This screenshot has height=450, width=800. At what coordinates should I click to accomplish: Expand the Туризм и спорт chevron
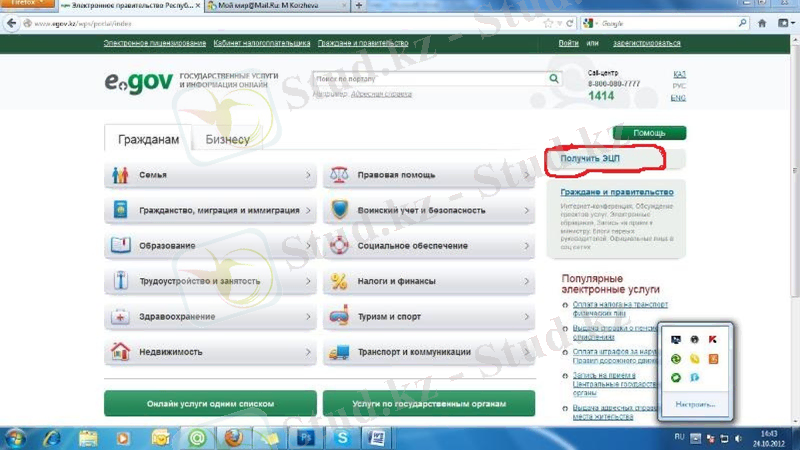527,316
